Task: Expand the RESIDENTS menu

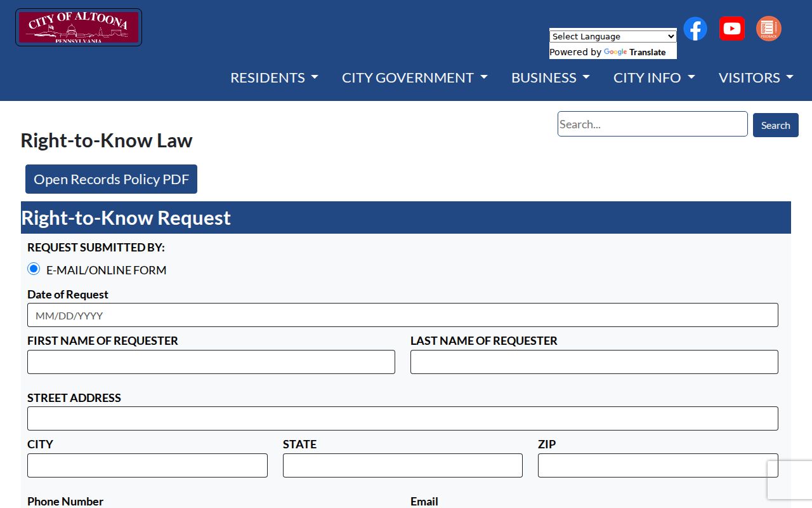Action: coord(274,77)
